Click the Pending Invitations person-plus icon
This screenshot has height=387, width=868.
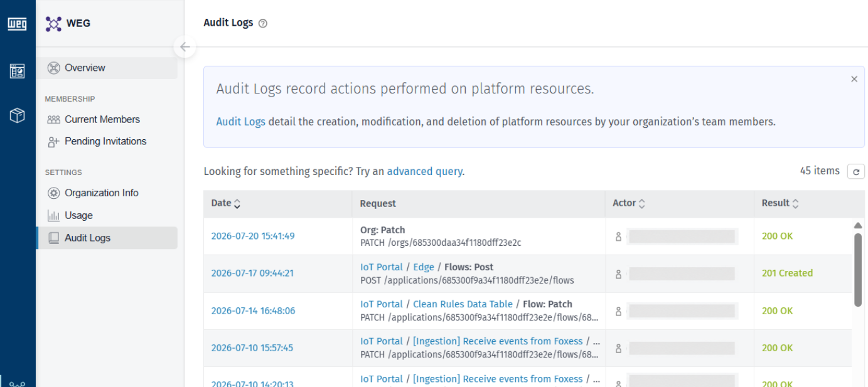[x=54, y=142]
